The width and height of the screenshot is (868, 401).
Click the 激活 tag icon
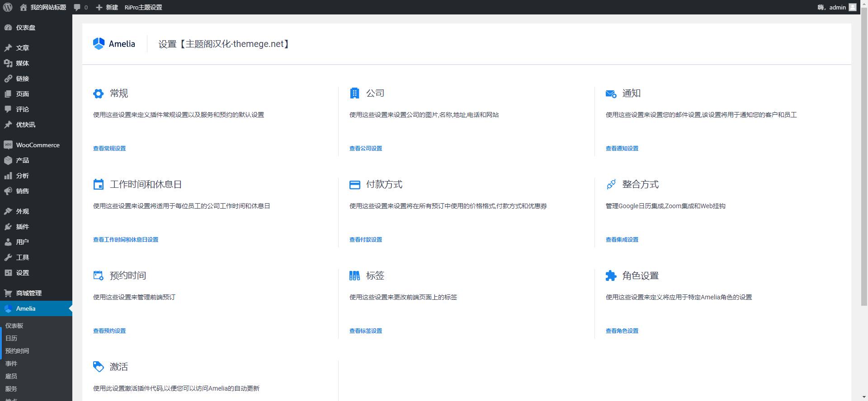[98, 367]
